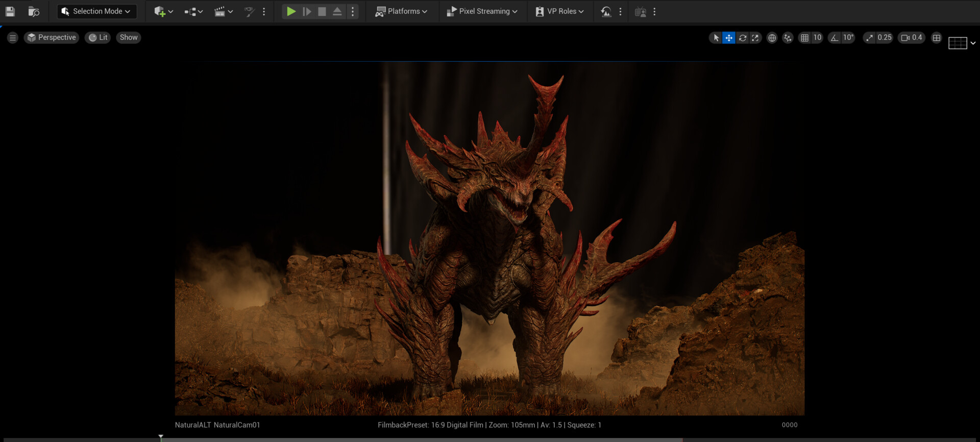Click the viewport layout maximize icon
The height and width of the screenshot is (442, 980).
coord(937,38)
